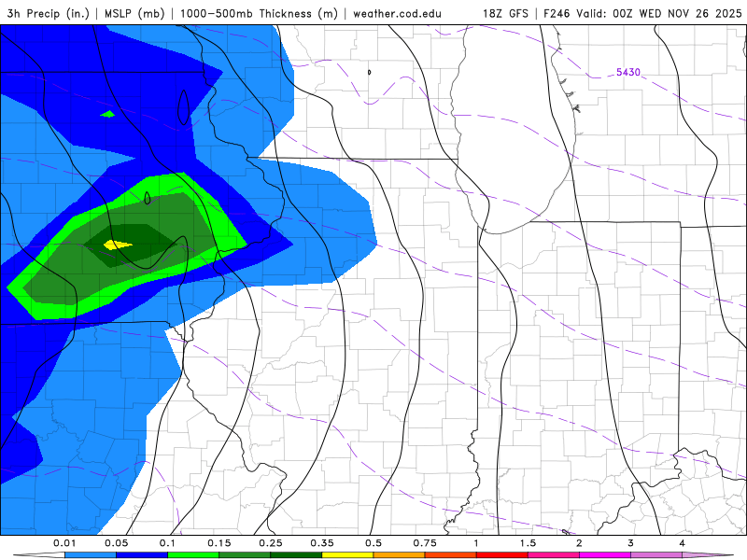Click the '0.5' colorbar tick label
Viewport: 747px width, 560px height.
(373, 543)
